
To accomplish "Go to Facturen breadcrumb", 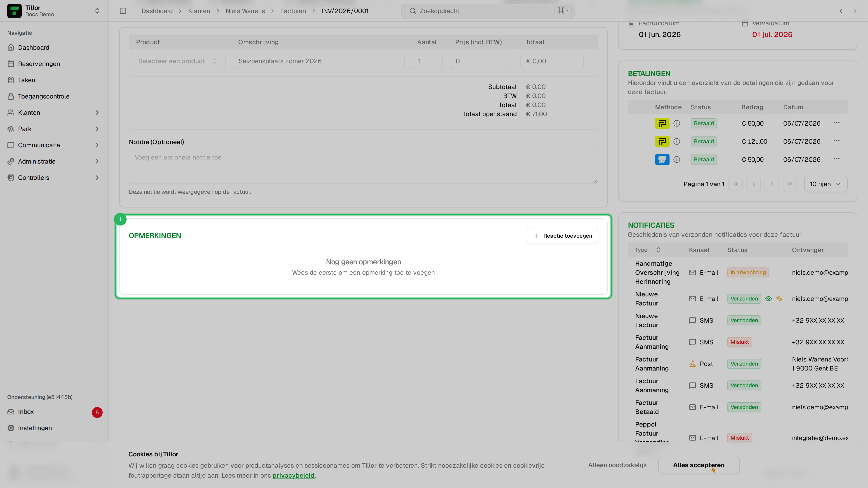I will 293,11.
